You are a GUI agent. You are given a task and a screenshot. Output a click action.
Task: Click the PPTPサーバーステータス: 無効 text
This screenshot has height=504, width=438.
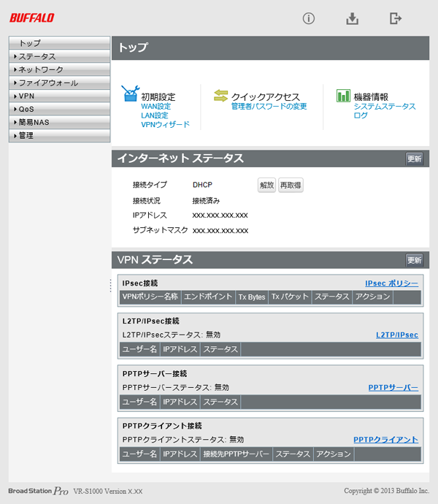175,387
